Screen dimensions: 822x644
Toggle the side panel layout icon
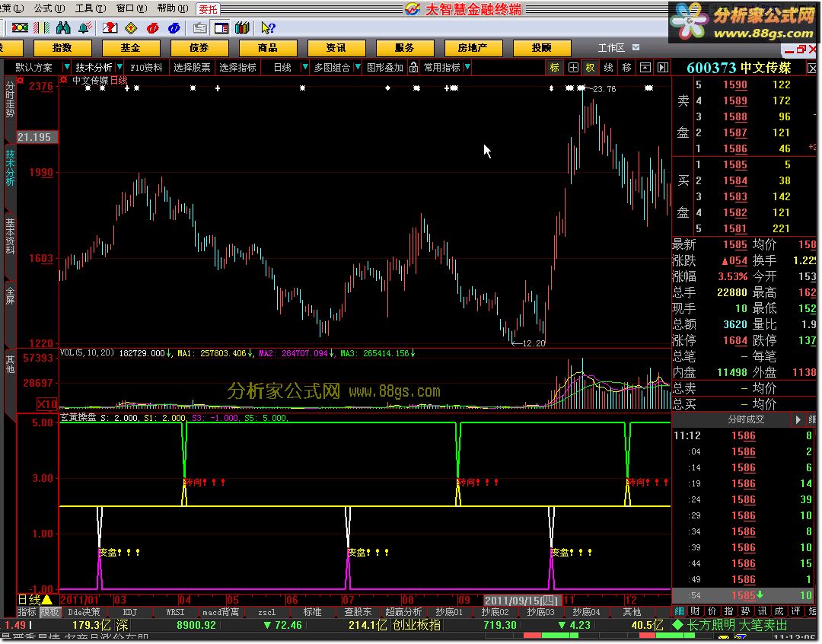coord(221,28)
